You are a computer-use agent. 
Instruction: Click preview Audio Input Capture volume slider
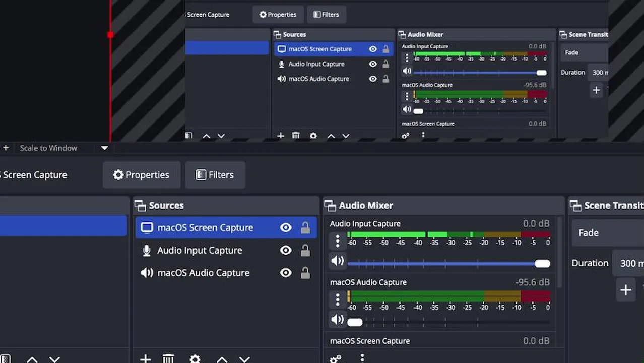(480, 73)
